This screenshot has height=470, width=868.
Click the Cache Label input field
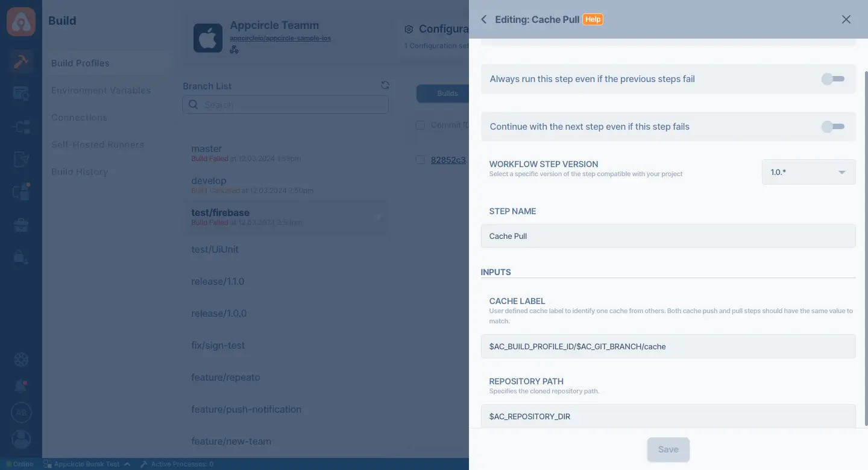(x=668, y=346)
